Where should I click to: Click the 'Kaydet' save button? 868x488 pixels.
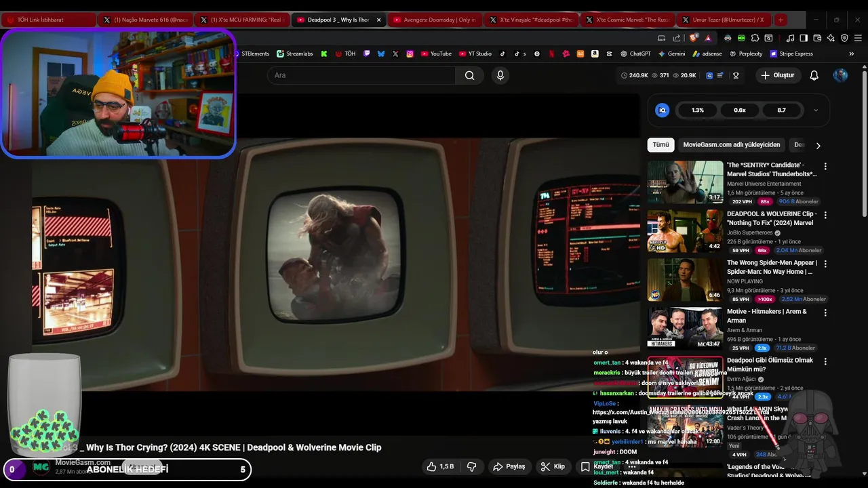[597, 466]
